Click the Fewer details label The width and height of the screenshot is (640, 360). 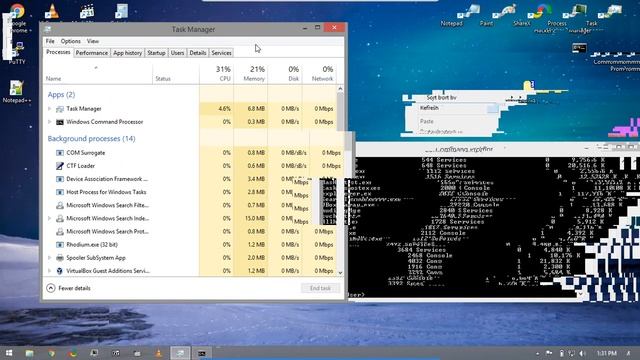74,288
